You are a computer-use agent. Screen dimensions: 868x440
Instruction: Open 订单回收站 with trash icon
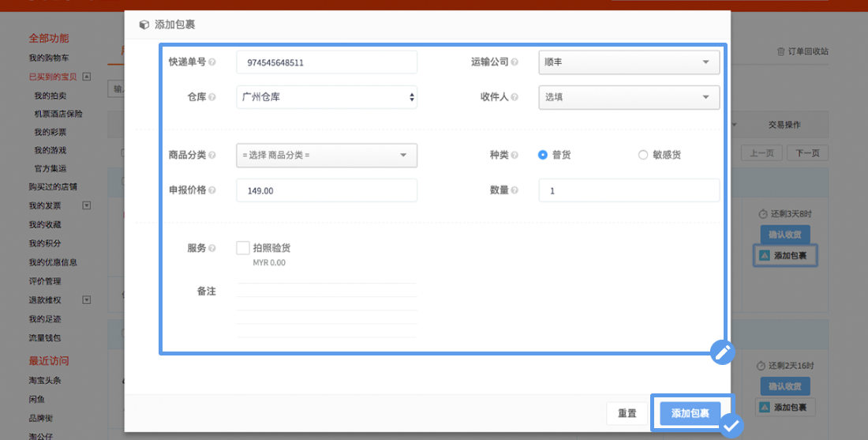point(803,51)
